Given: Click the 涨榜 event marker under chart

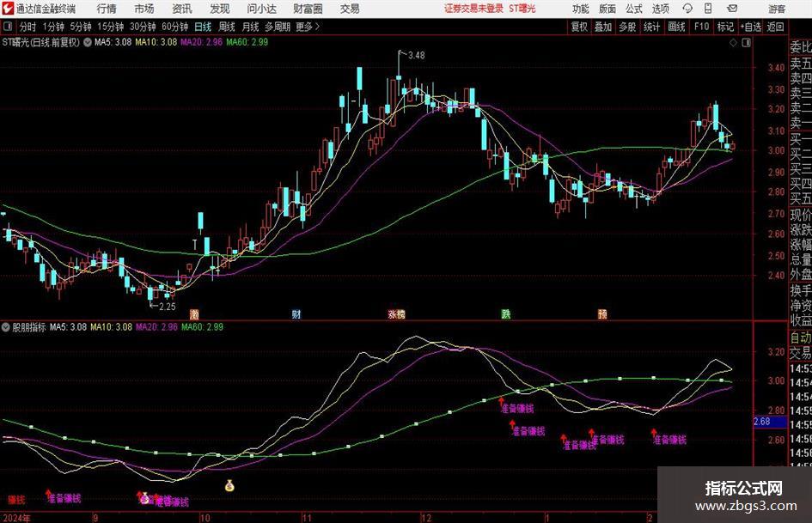Looking at the screenshot, I should click(x=397, y=314).
